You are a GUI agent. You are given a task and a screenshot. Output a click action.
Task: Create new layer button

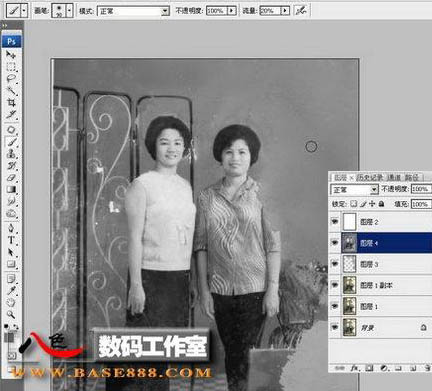(x=413, y=368)
